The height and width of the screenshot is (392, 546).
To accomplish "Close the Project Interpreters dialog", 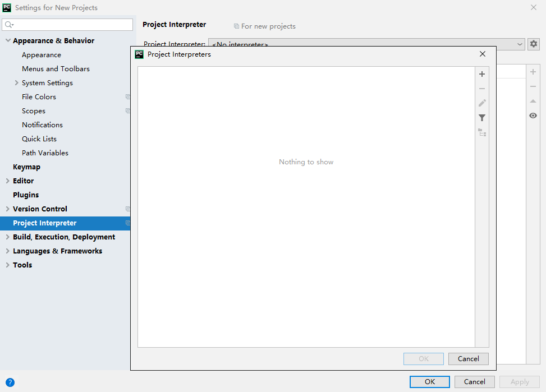I will click(482, 54).
